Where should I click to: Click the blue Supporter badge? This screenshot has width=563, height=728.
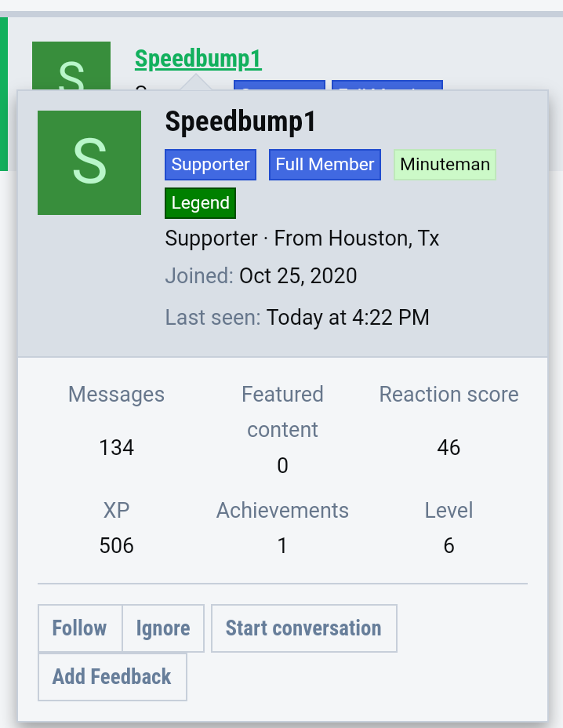coord(210,165)
